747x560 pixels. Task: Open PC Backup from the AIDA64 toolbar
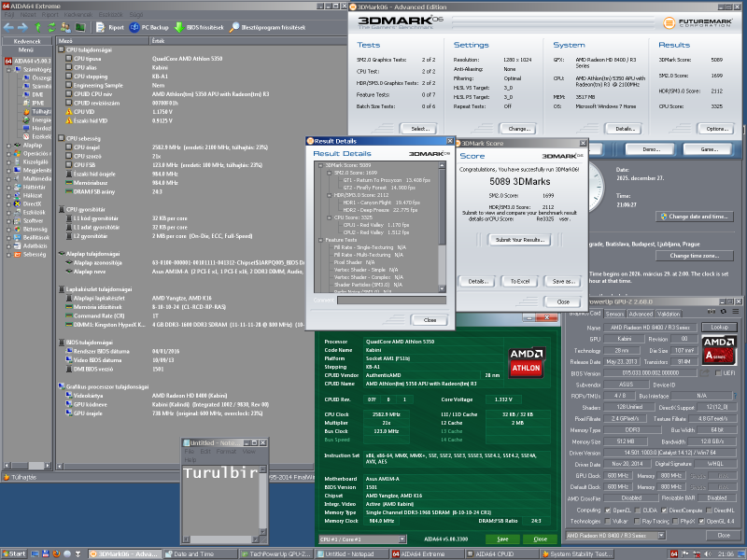[134, 28]
